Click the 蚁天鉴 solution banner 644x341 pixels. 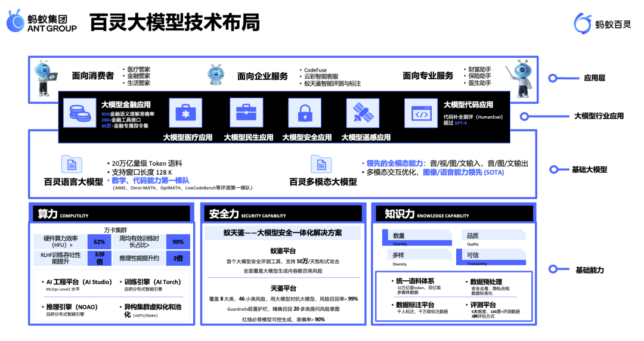(283, 232)
